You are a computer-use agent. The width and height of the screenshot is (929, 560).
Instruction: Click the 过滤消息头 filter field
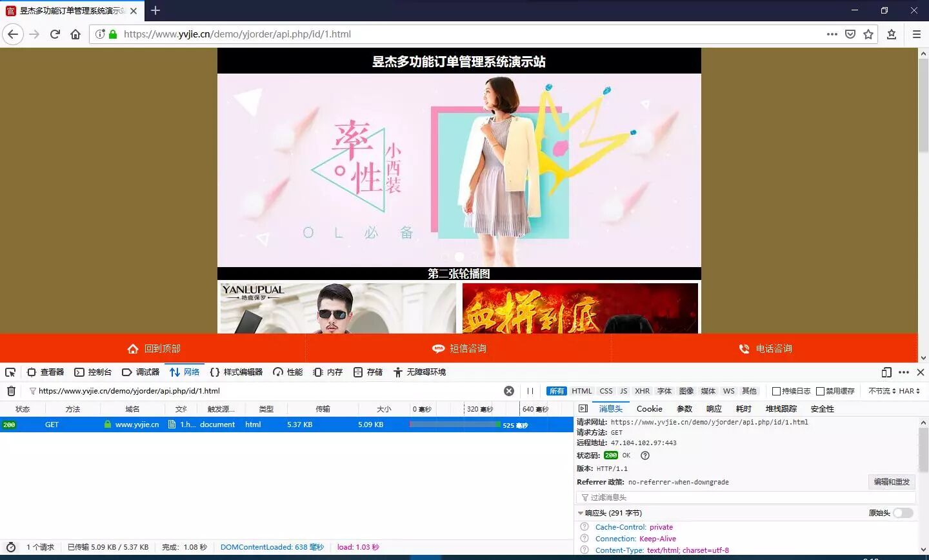click(x=745, y=497)
